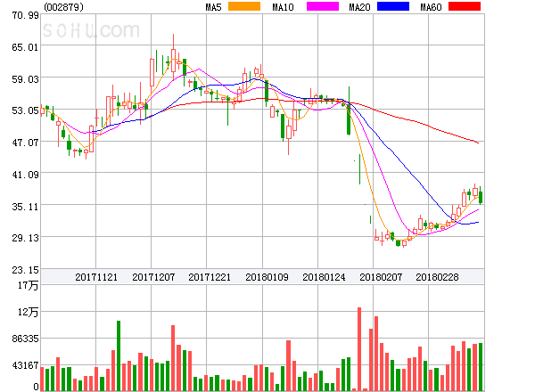The height and width of the screenshot is (392, 535).
Task: Click the stock code (002879) label
Action: pyautogui.click(x=63, y=7)
